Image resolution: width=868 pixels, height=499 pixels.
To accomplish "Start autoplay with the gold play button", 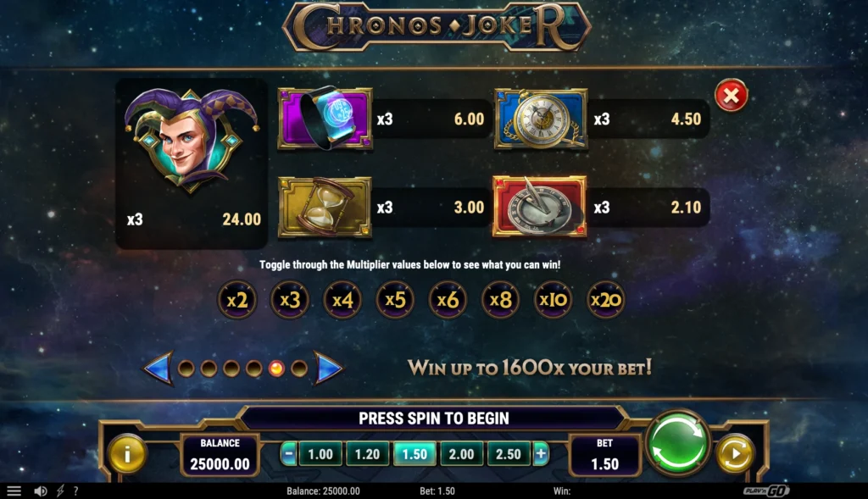I will point(735,454).
